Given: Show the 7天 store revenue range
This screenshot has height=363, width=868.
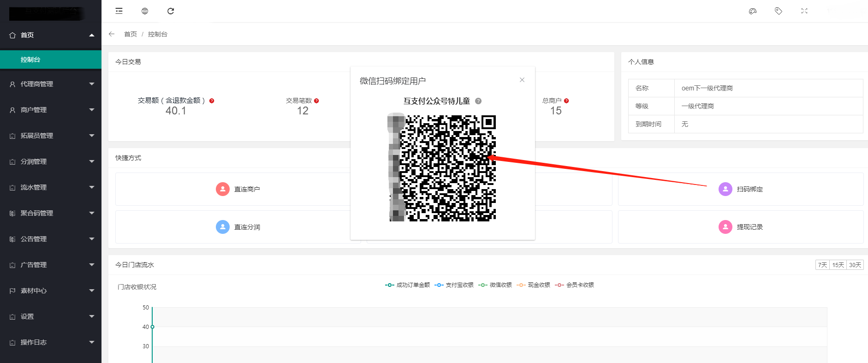Looking at the screenshot, I should [823, 265].
